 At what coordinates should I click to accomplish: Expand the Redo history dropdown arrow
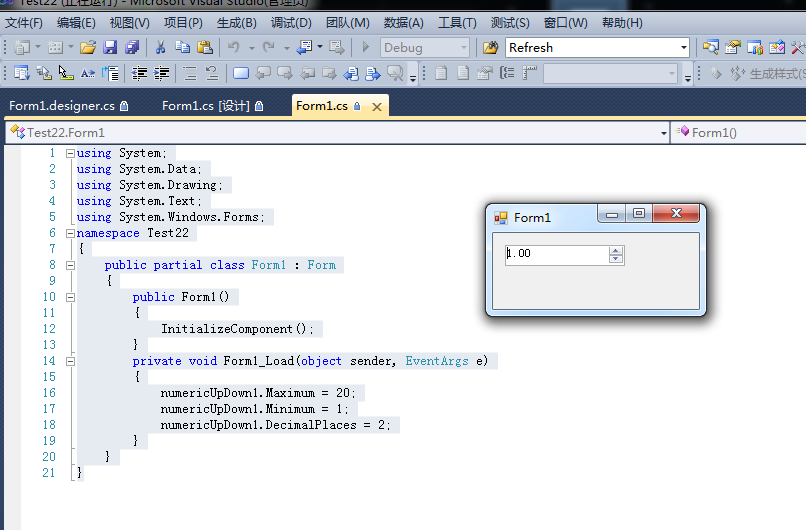click(286, 48)
